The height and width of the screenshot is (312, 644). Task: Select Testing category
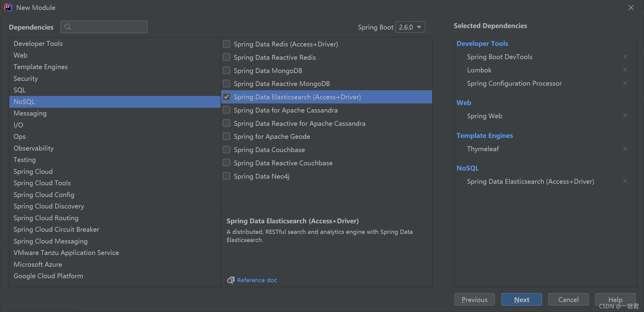click(x=115, y=160)
